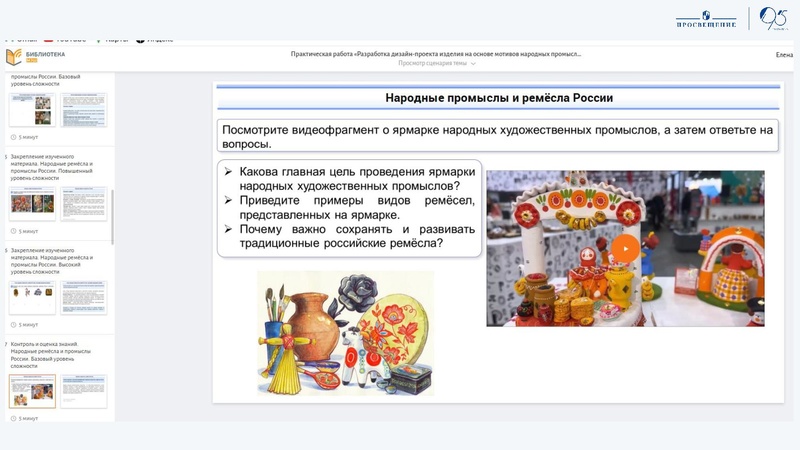800x450 pixels.
Task: Open the Просмотр сценария темы dropdown
Action: coord(437,63)
